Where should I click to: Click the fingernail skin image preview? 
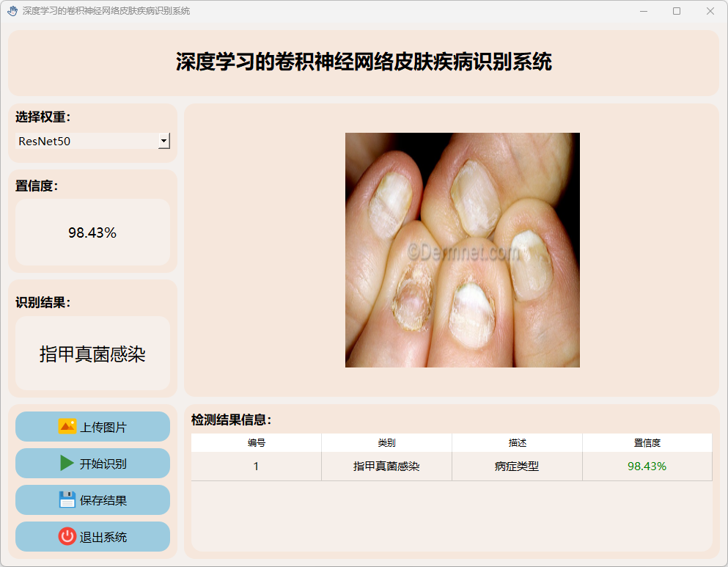[462, 250]
